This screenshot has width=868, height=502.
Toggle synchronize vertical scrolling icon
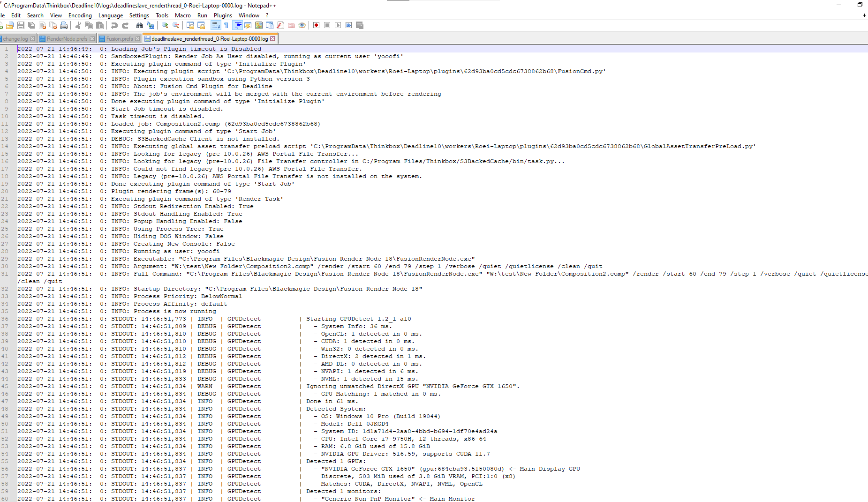coord(190,25)
